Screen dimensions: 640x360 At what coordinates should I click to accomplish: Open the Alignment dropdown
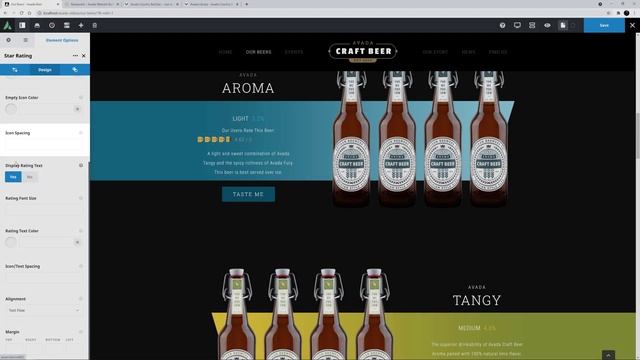coord(44,310)
